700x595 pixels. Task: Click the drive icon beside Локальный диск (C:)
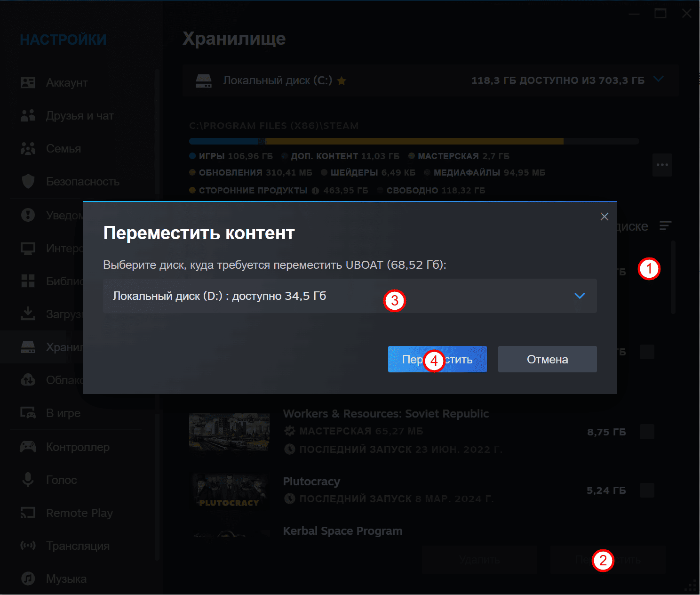[x=203, y=80]
